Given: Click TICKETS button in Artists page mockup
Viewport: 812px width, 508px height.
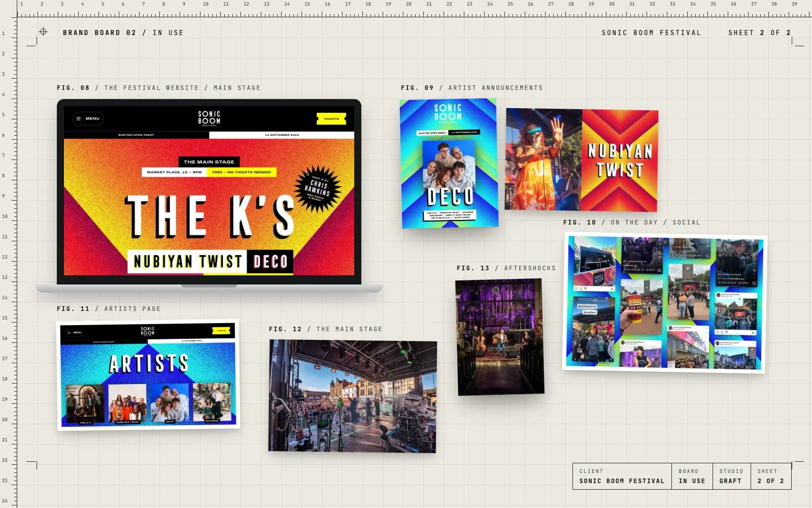Looking at the screenshot, I should 221,331.
